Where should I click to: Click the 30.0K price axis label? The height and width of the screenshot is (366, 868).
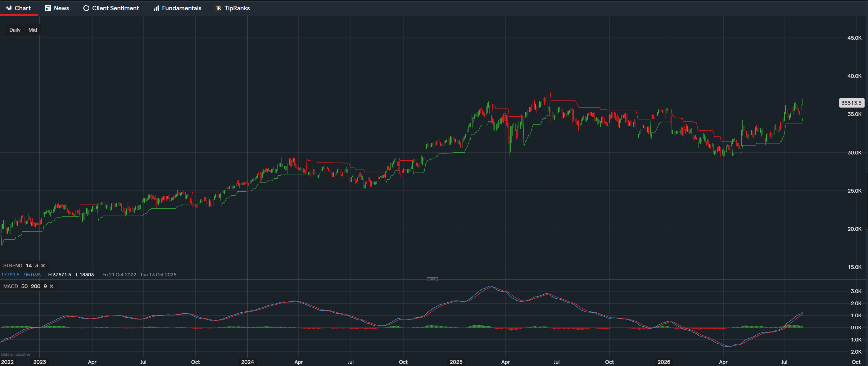pos(854,153)
